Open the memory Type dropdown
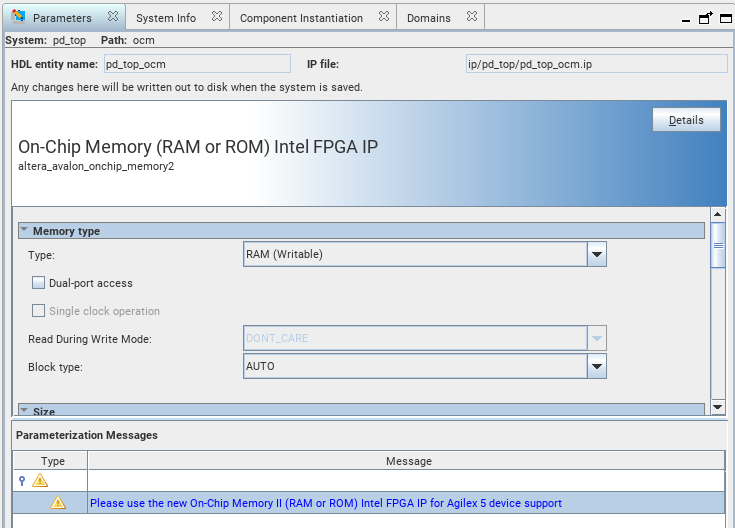This screenshot has width=735, height=528. (x=425, y=254)
